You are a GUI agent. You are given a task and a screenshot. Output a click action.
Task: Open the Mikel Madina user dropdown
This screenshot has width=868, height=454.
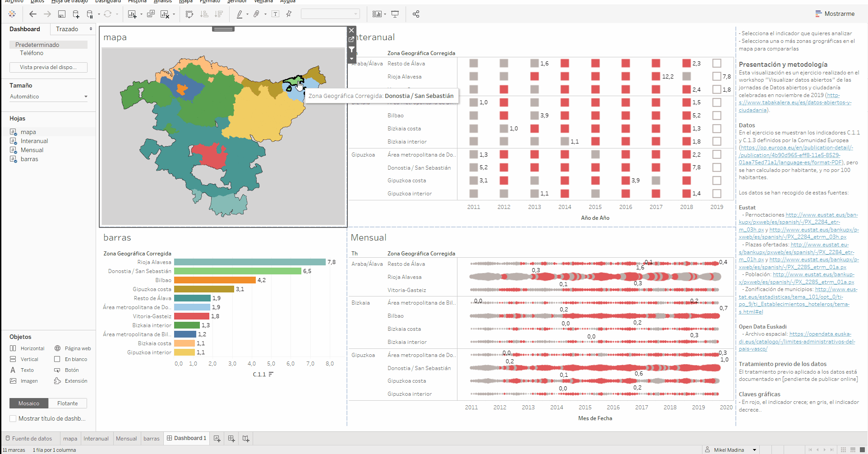coord(754,450)
